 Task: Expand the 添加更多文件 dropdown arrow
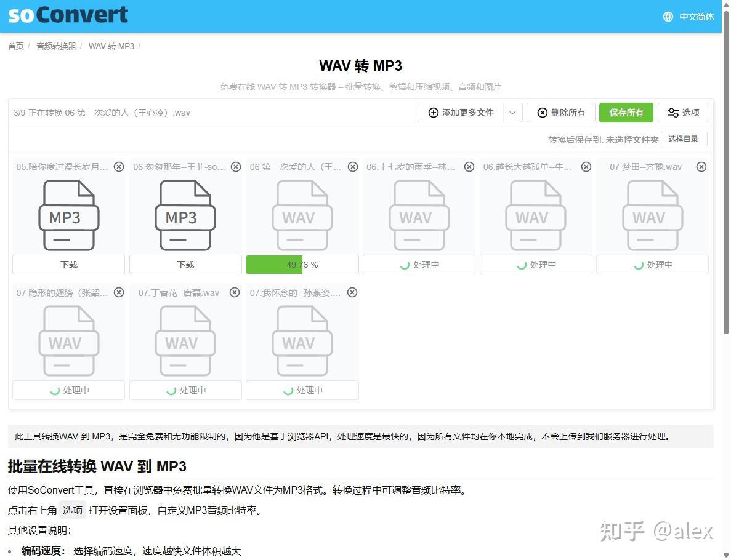(513, 113)
